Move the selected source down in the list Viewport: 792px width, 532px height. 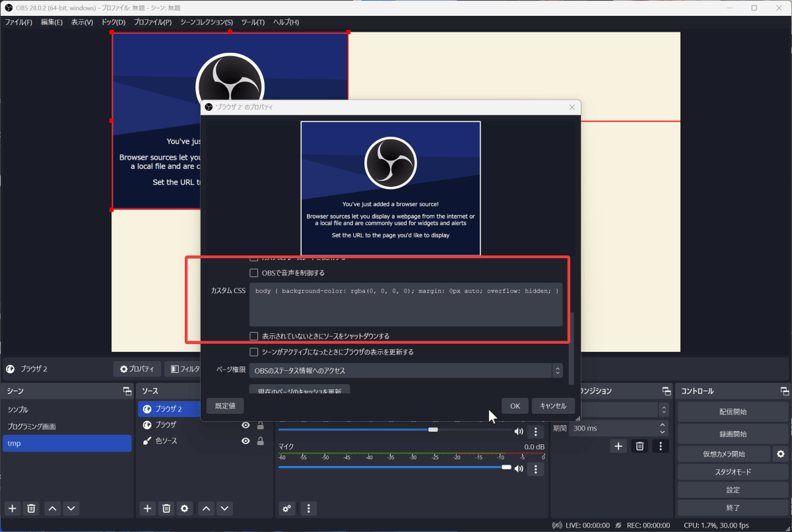tap(225, 508)
